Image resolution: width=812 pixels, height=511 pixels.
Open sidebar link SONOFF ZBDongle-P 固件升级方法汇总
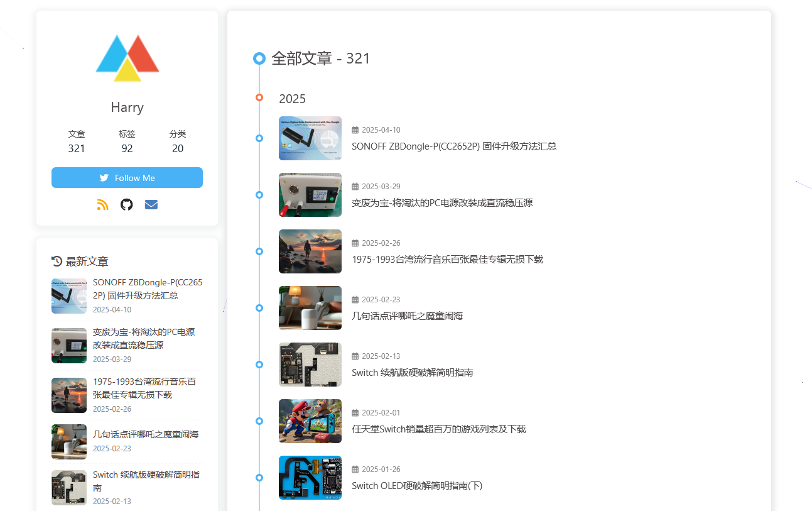148,289
